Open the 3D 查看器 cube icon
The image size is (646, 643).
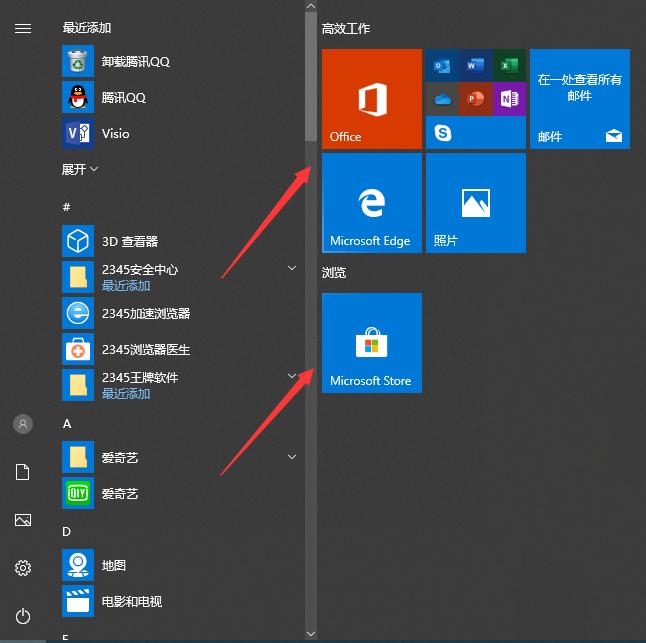coord(78,241)
